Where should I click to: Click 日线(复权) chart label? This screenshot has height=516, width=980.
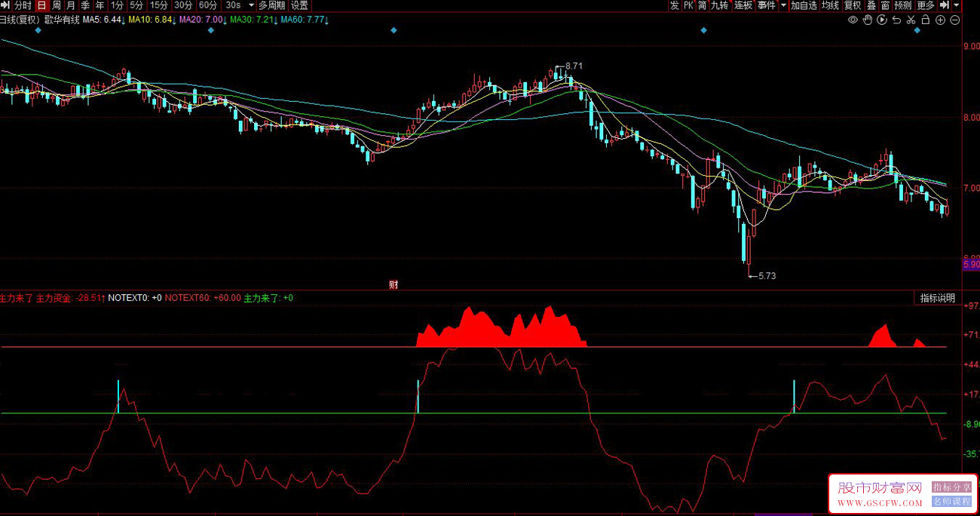coord(20,20)
